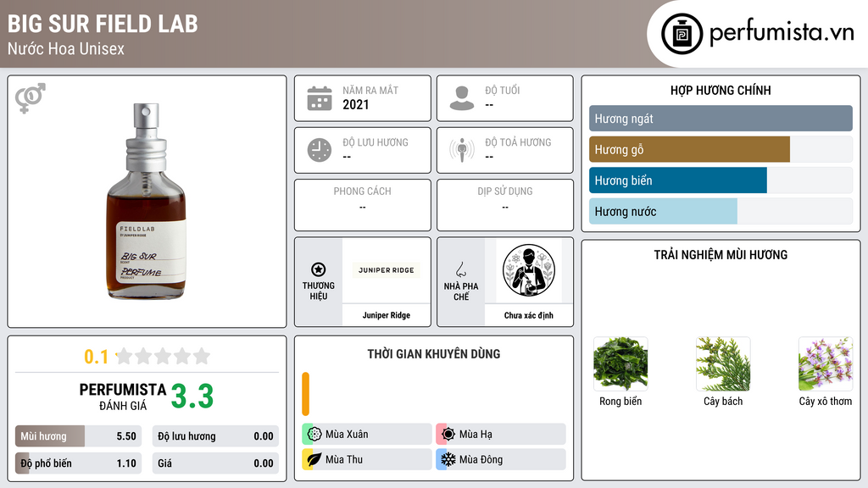Click the unisex gender symbol icon

tap(31, 98)
